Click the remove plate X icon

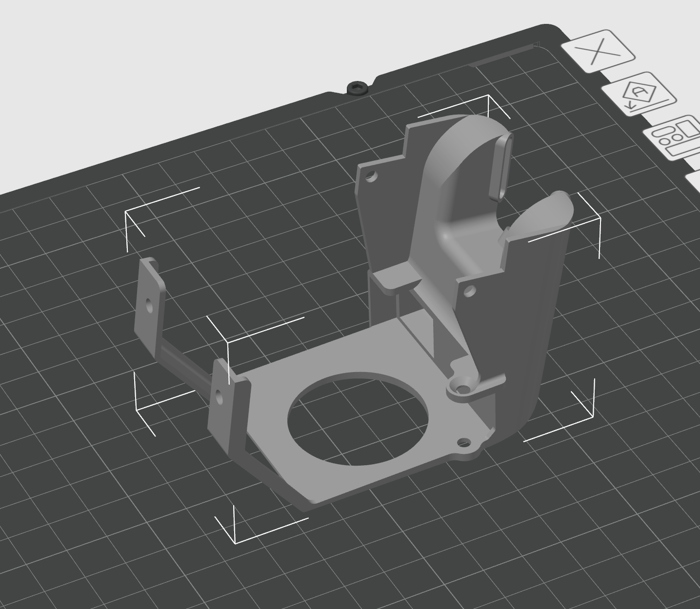click(x=599, y=51)
